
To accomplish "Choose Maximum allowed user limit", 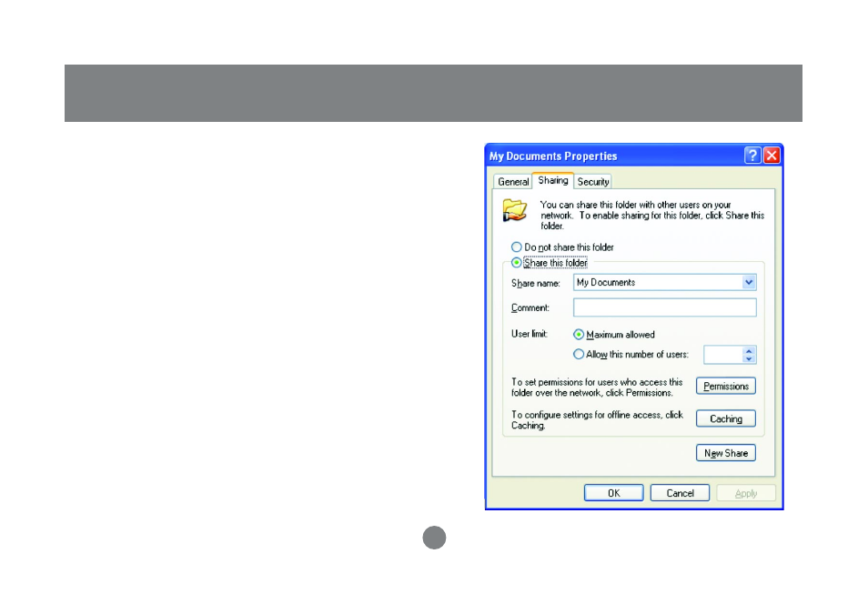I will (614, 335).
